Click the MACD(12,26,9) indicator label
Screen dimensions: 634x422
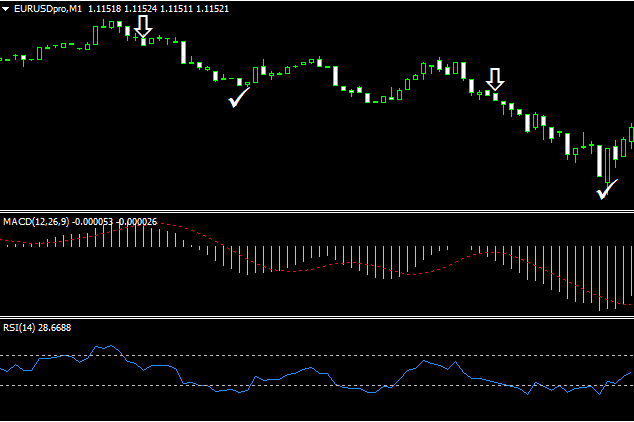36,220
